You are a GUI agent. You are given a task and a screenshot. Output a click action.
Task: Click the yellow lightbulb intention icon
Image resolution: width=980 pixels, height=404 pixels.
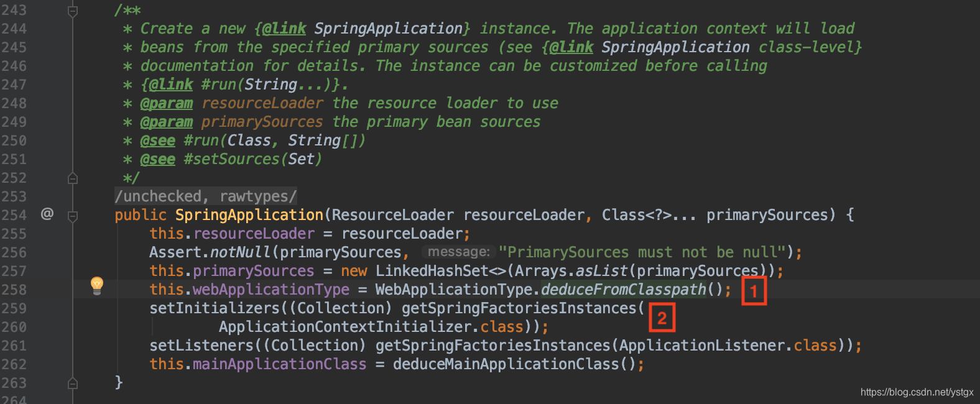coord(97,285)
